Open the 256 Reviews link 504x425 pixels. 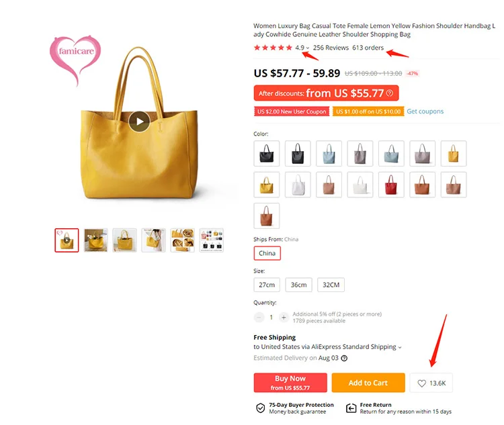[x=331, y=48]
